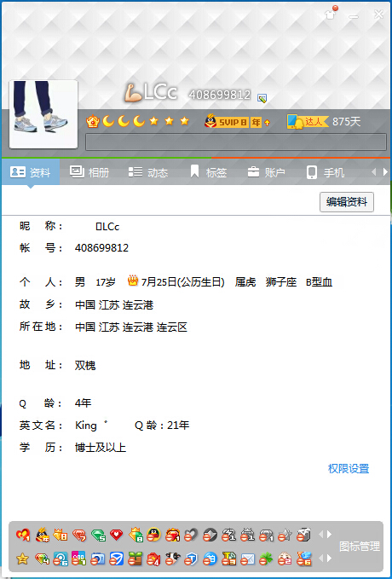
Task: Open the 资料 profile tab
Action: coord(31,172)
